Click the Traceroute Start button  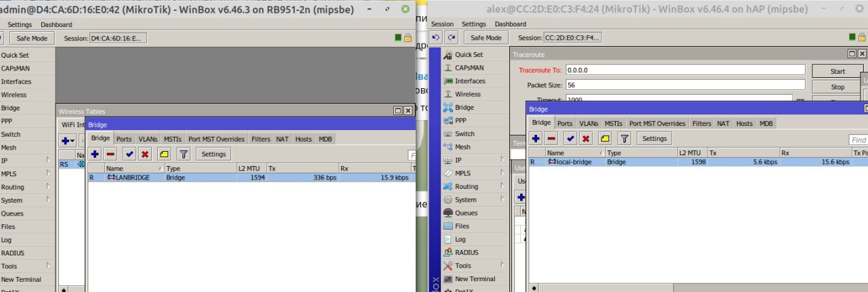(837, 71)
